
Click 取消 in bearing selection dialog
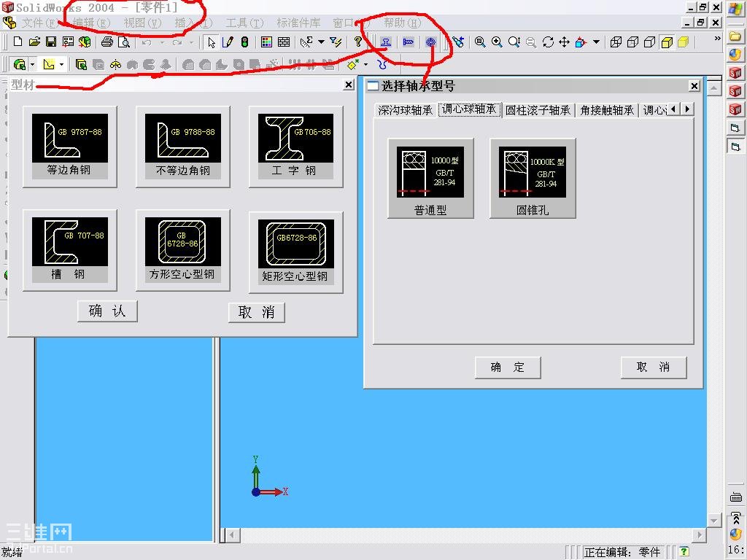click(654, 367)
